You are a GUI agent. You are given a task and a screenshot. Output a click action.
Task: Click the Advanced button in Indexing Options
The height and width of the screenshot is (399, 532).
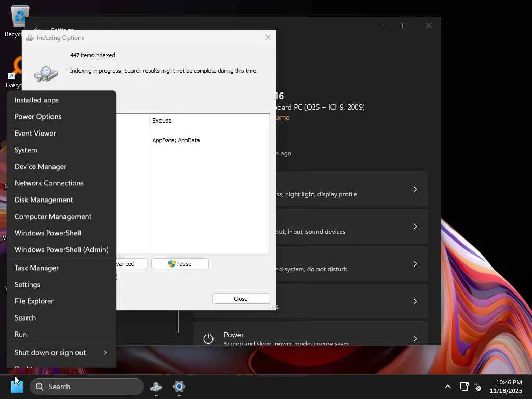pos(131,264)
